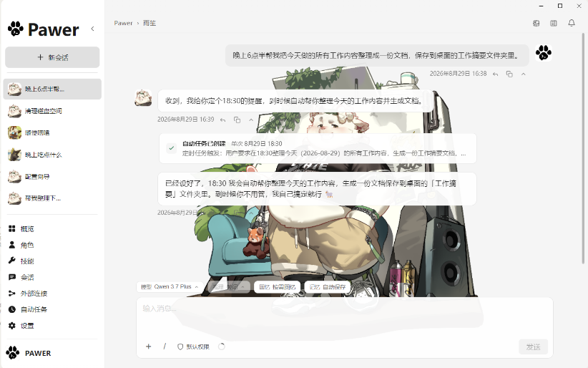Open the 配置向导 conversation
588x368 pixels.
click(52, 176)
